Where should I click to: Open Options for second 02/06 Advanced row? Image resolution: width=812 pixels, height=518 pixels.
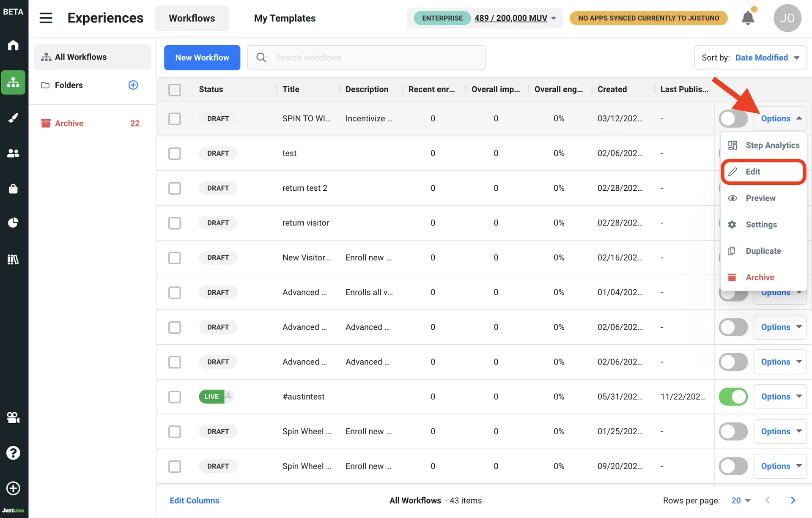click(780, 362)
